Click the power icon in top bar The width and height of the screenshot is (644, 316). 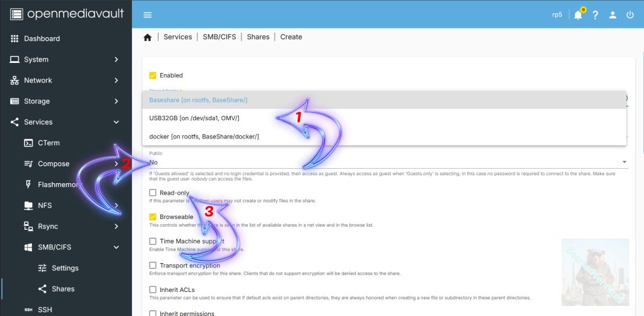tap(630, 14)
